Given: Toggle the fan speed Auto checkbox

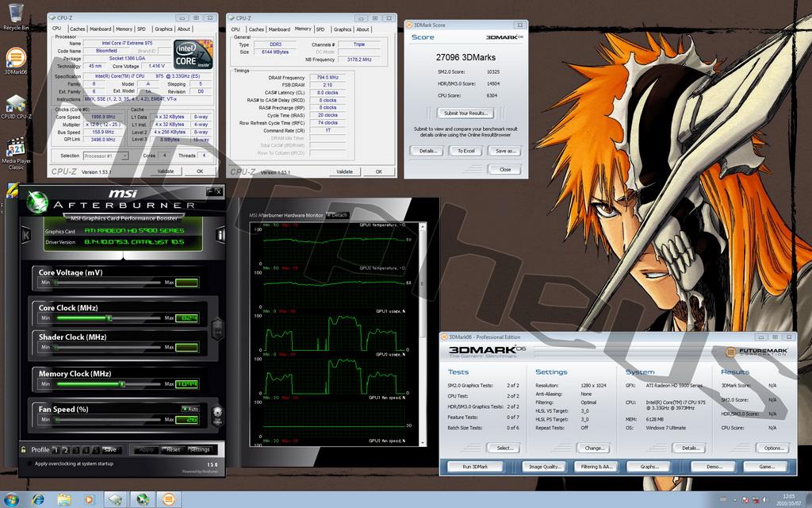Looking at the screenshot, I should (x=190, y=409).
